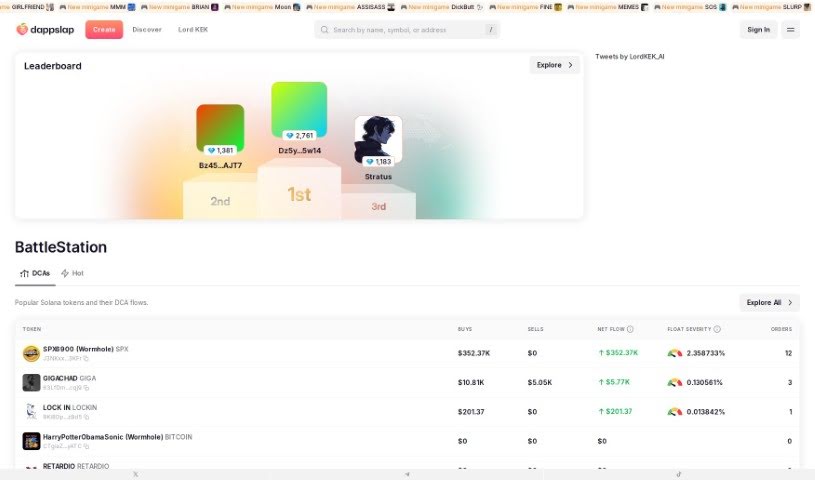Click the $352.37K buys value
The width and height of the screenshot is (815, 480).
coord(474,353)
